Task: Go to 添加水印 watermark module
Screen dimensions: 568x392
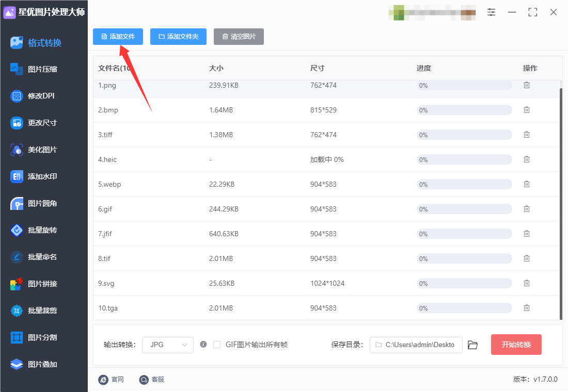Action: pos(34,176)
